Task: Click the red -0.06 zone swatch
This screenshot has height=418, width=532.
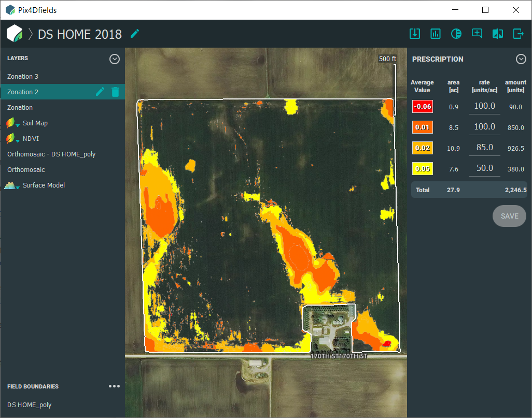Action: 423,107
